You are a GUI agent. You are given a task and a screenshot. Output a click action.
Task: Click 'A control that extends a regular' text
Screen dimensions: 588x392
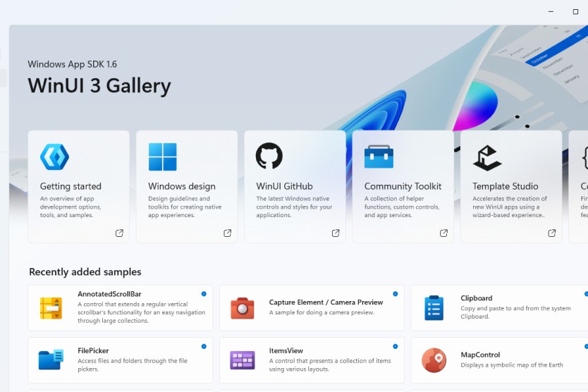coord(142,312)
